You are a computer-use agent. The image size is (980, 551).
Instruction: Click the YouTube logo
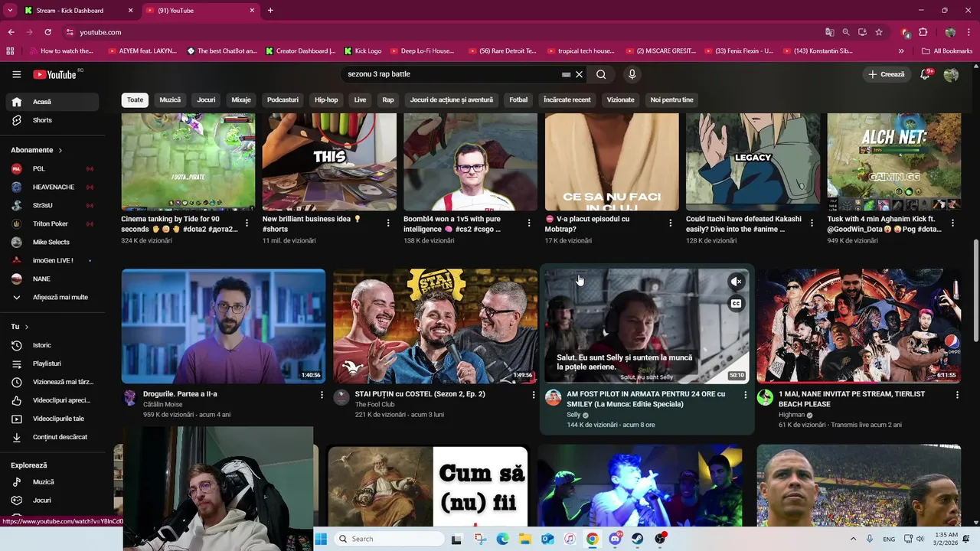click(x=54, y=74)
